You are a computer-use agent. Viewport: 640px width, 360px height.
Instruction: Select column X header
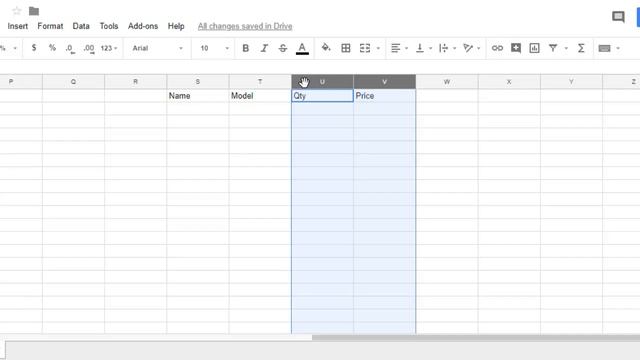coord(509,82)
